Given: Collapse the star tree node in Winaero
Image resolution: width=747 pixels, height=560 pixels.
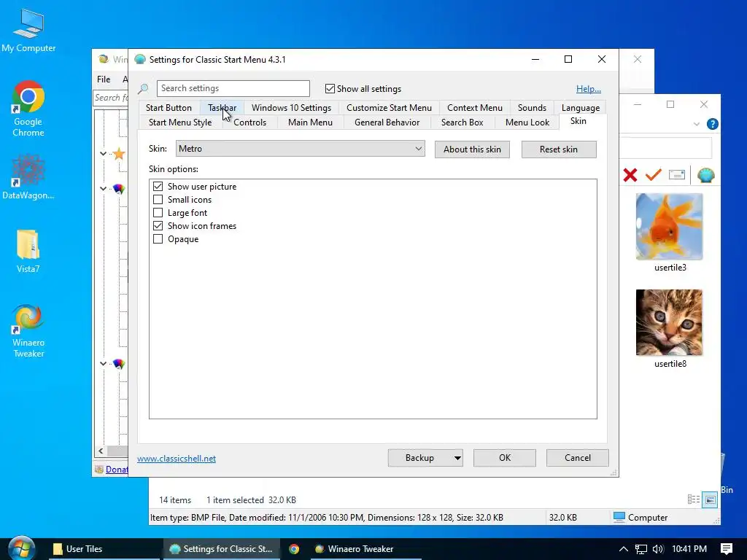Looking at the screenshot, I should [103, 153].
